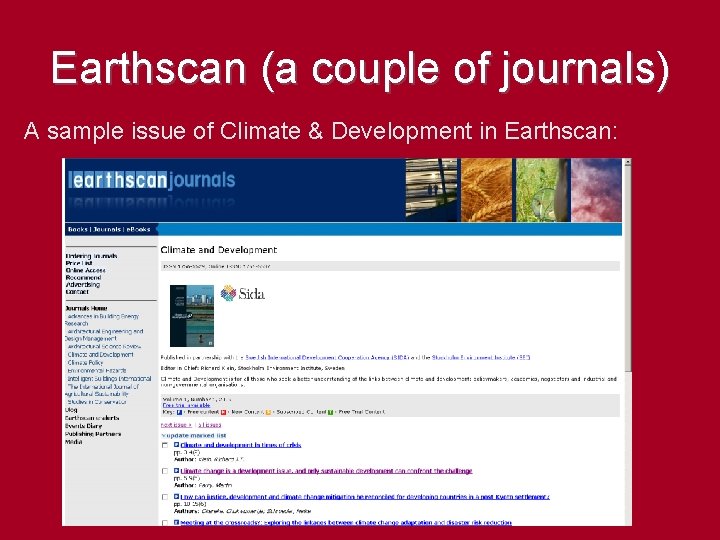
Task: Open International Journal of Agricultural Sustainability link
Action: [102, 390]
